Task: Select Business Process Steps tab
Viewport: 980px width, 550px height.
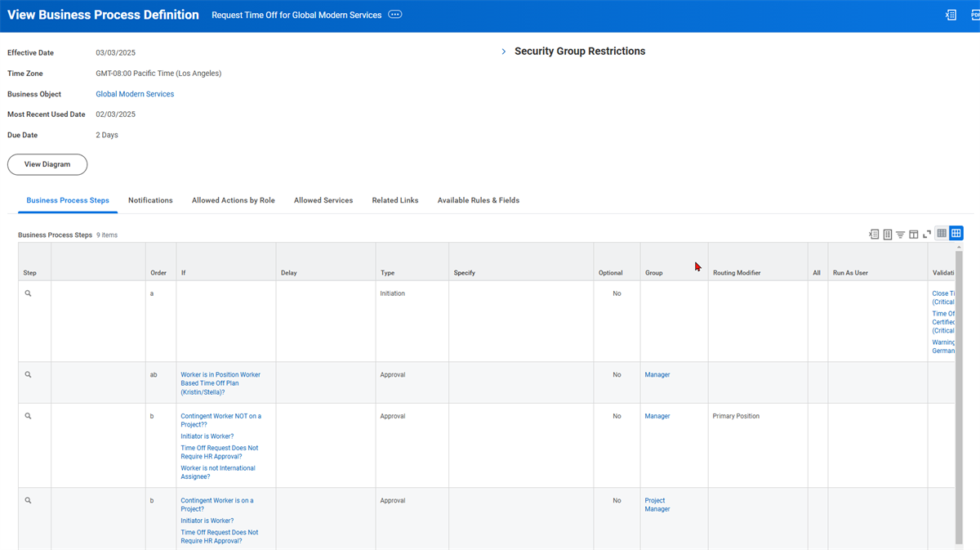Action: (68, 200)
